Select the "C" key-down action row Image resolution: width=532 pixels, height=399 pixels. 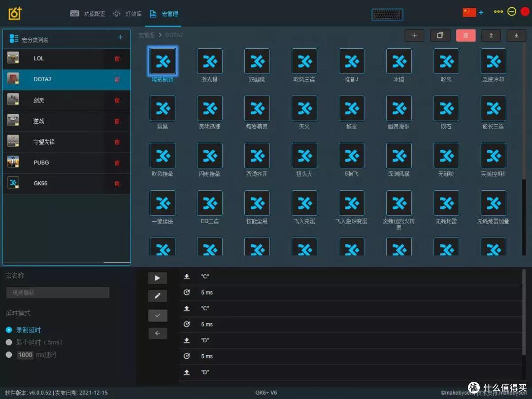351,276
